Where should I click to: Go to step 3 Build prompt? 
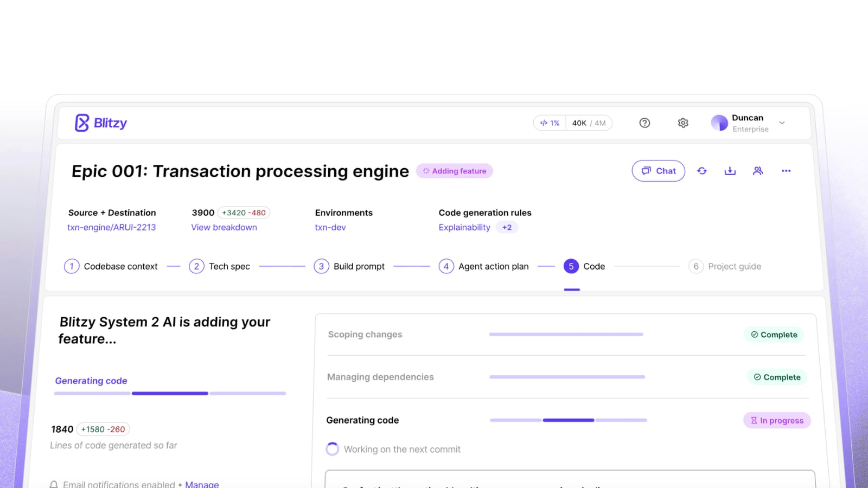pos(349,266)
